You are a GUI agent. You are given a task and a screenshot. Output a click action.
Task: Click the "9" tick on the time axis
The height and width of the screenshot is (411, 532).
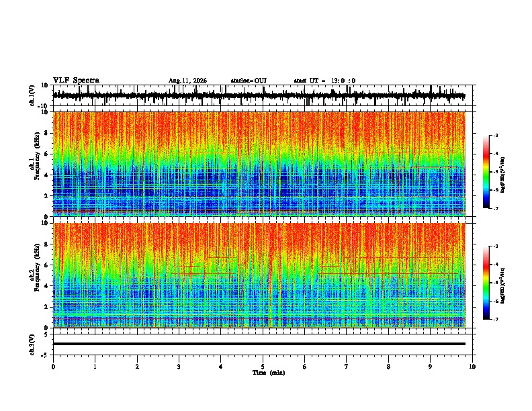point(430,367)
